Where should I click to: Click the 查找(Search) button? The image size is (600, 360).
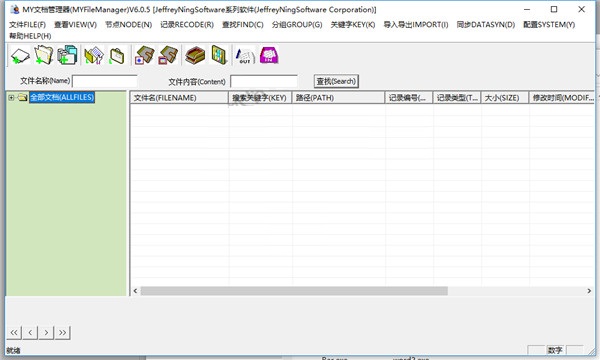click(336, 81)
